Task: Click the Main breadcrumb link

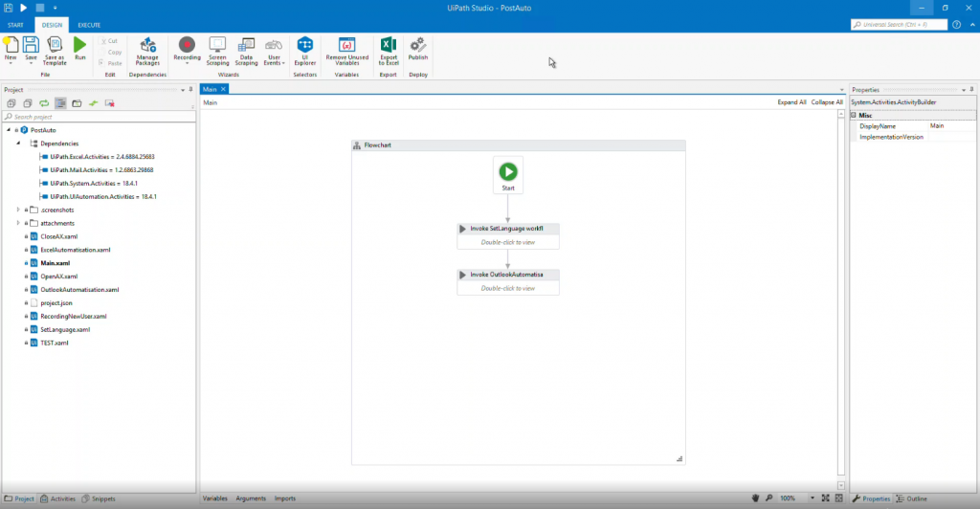Action: click(210, 102)
